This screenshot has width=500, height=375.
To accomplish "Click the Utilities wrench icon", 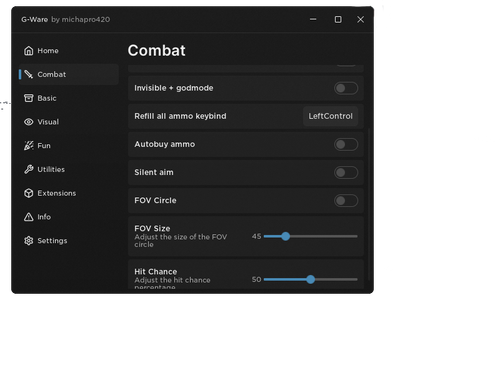I will pyautogui.click(x=29, y=169).
